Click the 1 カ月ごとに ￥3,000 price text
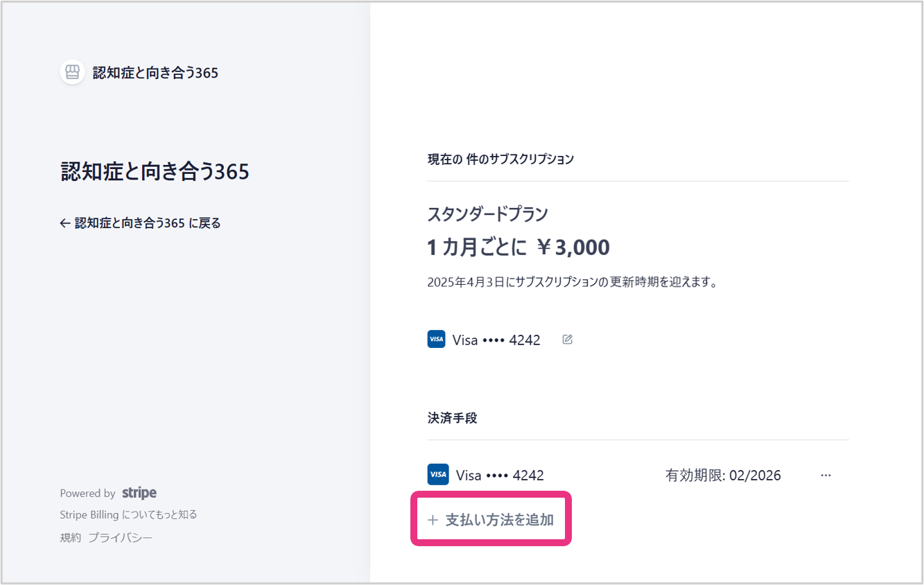The width and height of the screenshot is (924, 585). pyautogui.click(x=518, y=247)
